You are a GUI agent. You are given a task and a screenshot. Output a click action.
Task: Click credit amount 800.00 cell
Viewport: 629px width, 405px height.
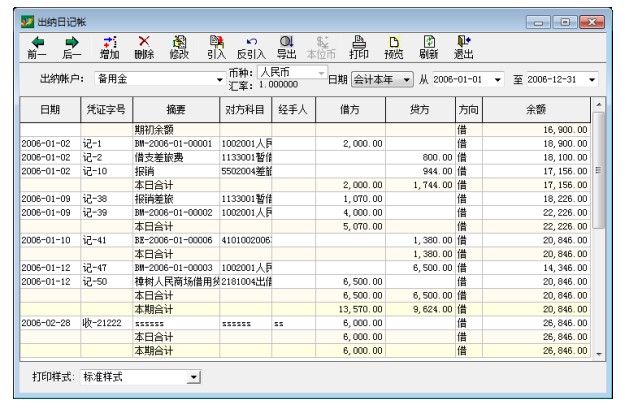(x=420, y=157)
